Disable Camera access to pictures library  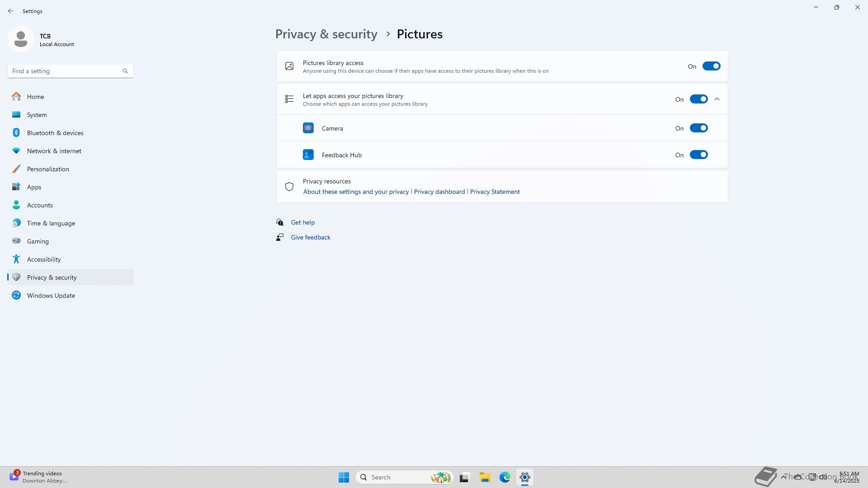click(x=698, y=128)
